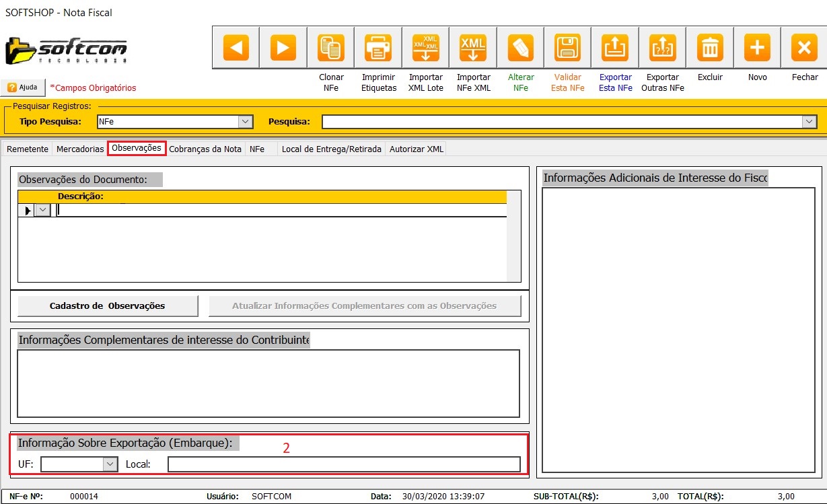Viewport: 827px width, 504px height.
Task: Click the Exportar Esta NFe icon
Action: 615,48
